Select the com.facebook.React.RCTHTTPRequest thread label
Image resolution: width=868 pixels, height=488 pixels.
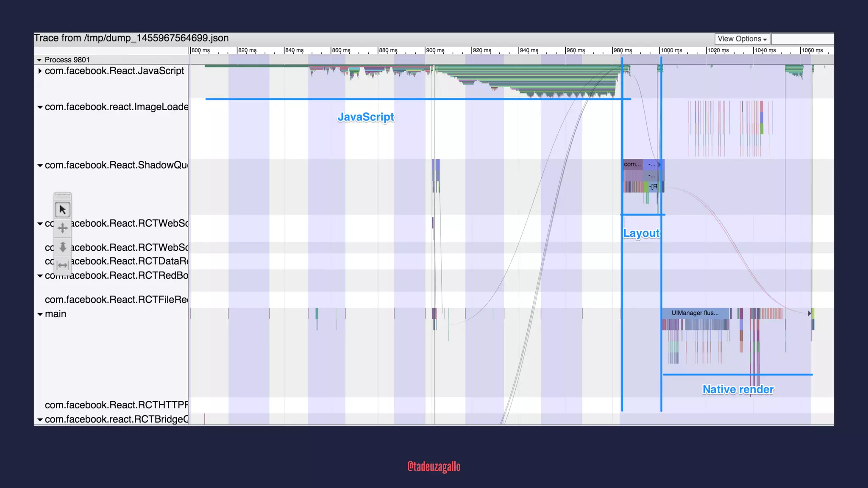[116, 405]
